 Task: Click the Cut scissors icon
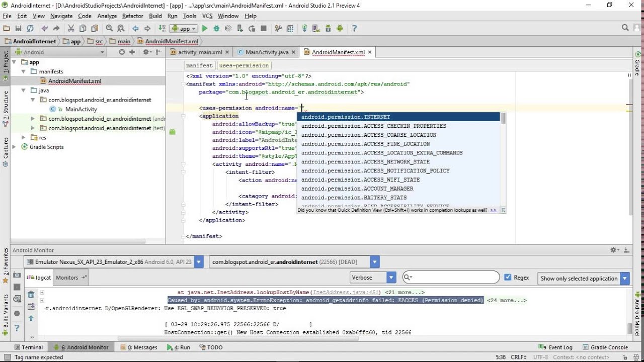(x=71, y=29)
